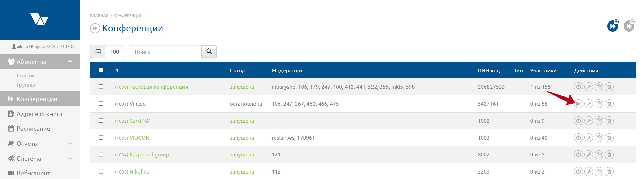Open the (1003) VIDCON link
This screenshot has width=644, height=179.
coord(132,138)
